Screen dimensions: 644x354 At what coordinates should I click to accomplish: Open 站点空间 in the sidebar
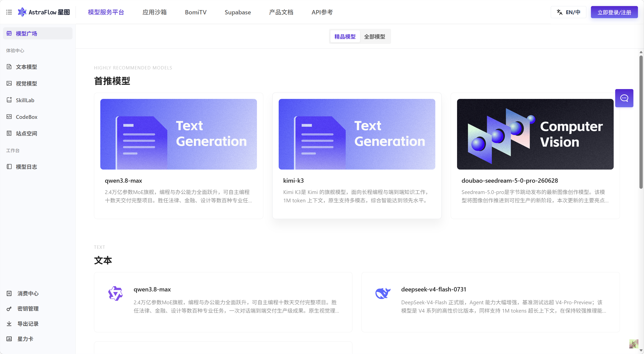click(38, 133)
